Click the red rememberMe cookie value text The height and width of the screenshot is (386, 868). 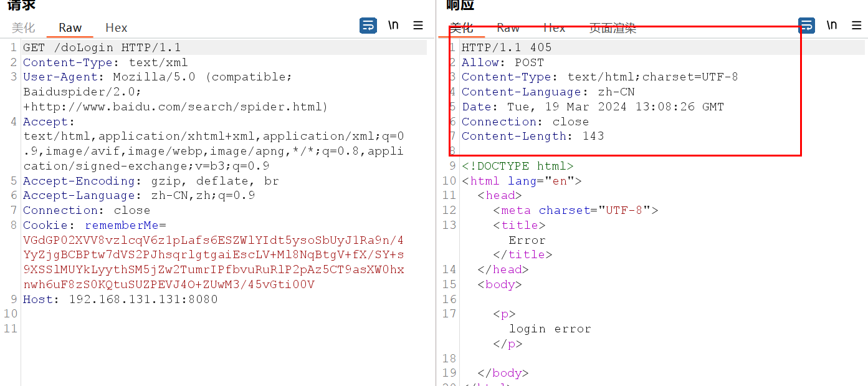214,263
